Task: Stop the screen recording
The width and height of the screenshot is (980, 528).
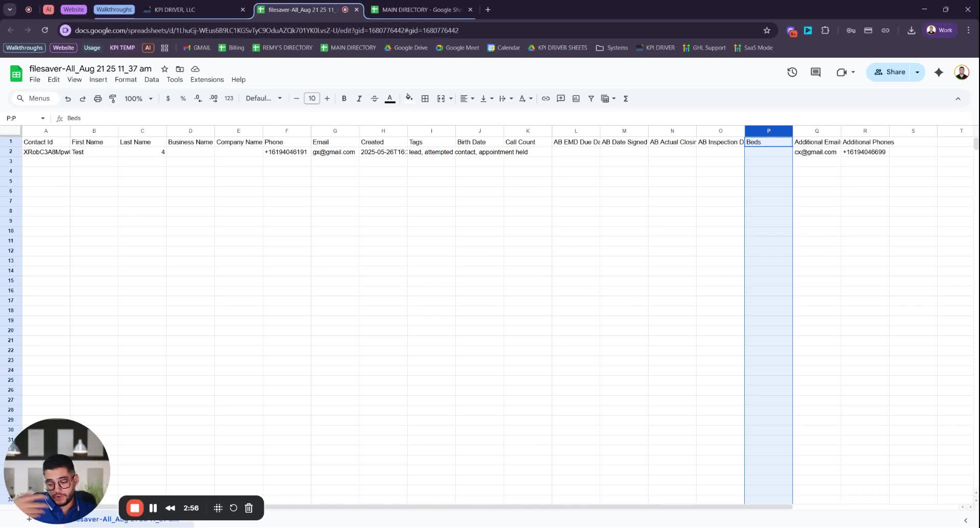Action: point(135,508)
